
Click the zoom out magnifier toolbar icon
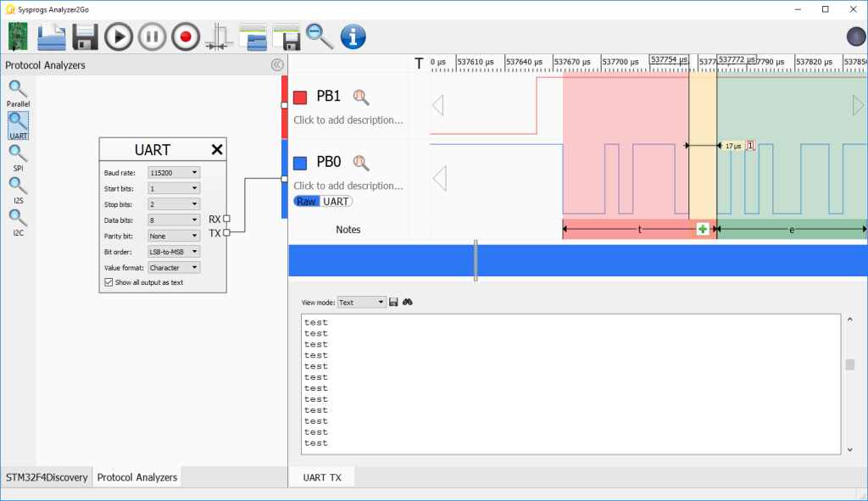(318, 36)
